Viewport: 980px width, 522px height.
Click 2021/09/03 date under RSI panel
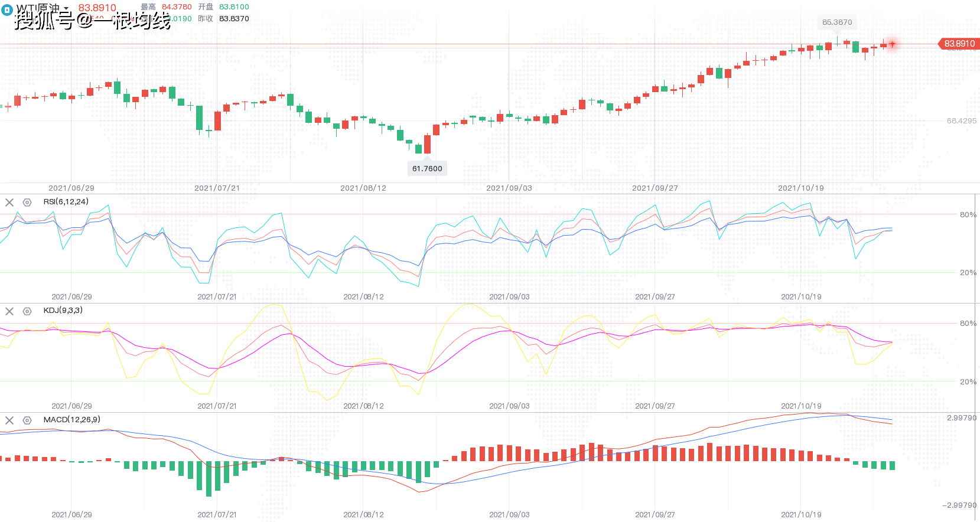pos(509,296)
